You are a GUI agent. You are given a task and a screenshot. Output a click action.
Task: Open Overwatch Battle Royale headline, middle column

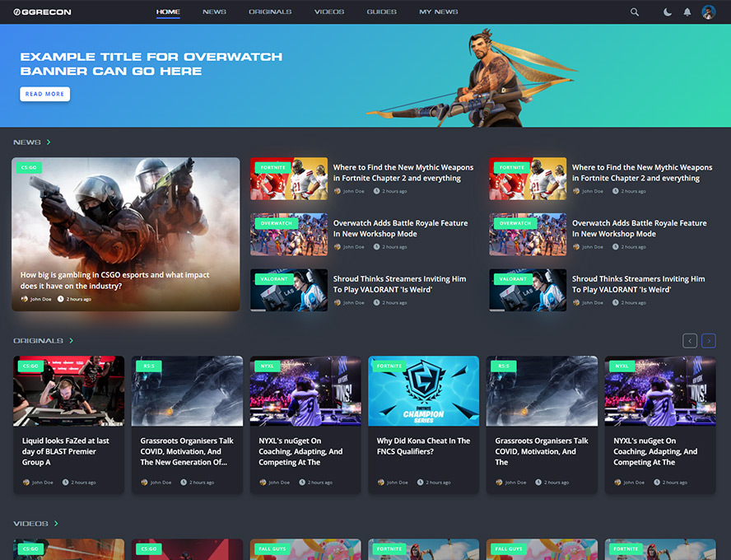pyautogui.click(x=400, y=228)
